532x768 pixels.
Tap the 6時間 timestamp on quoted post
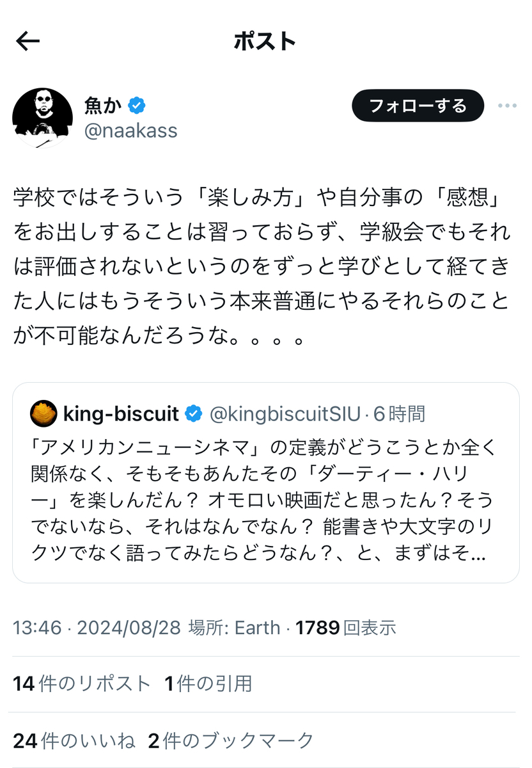(x=399, y=414)
